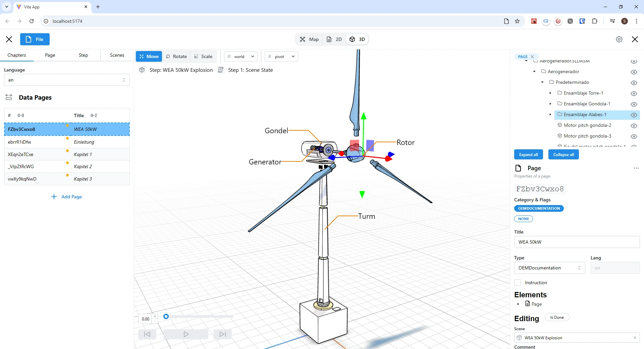Viewport: 644px width, 349px height.
Task: Select 3D view mode
Action: pos(357,39)
